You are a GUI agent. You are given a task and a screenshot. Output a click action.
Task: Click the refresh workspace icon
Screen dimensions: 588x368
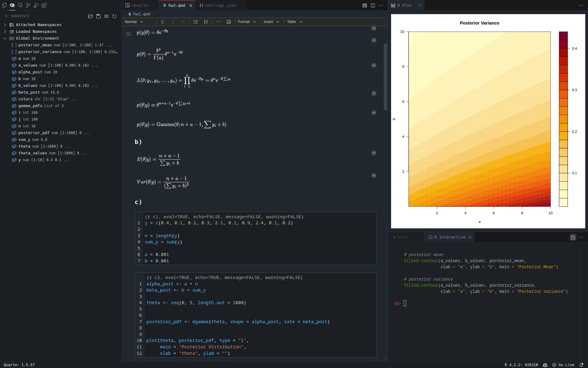click(x=114, y=16)
